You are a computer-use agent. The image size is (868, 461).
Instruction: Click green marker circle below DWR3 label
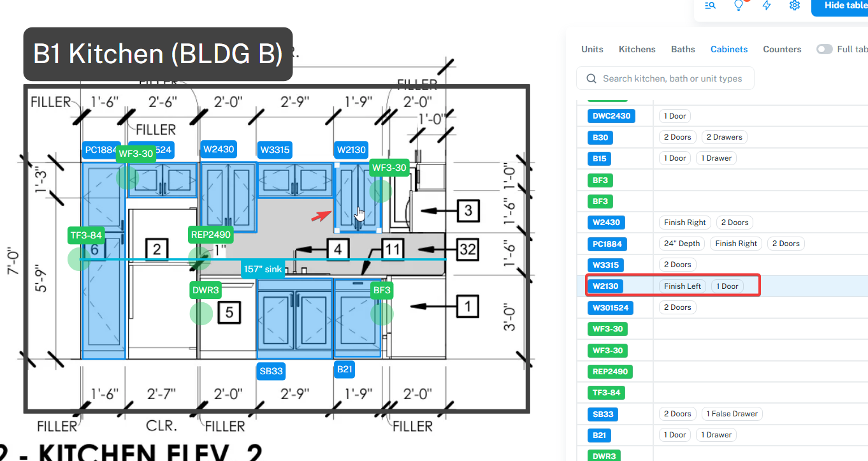tap(201, 313)
